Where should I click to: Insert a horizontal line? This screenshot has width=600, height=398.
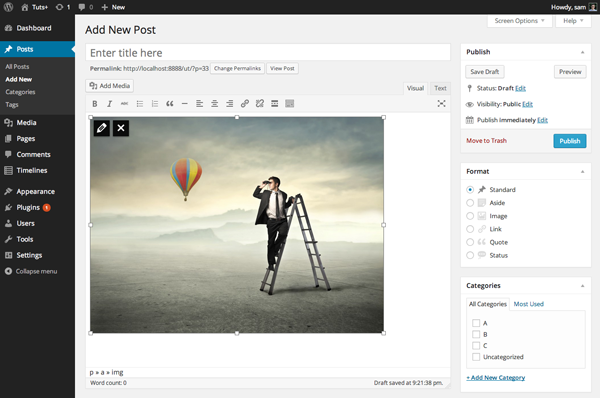point(184,104)
